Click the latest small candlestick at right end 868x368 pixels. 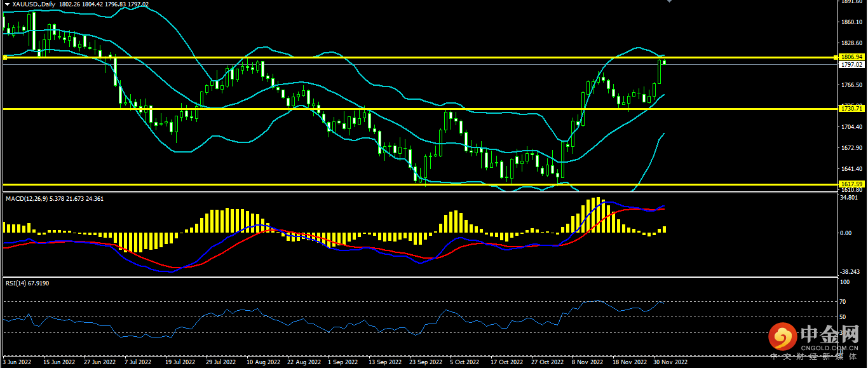tap(664, 62)
